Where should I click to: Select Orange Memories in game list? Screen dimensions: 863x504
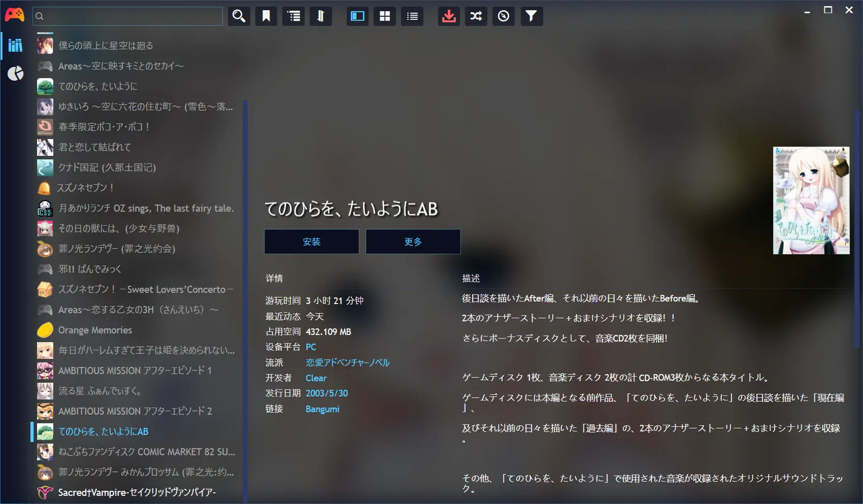click(x=95, y=330)
